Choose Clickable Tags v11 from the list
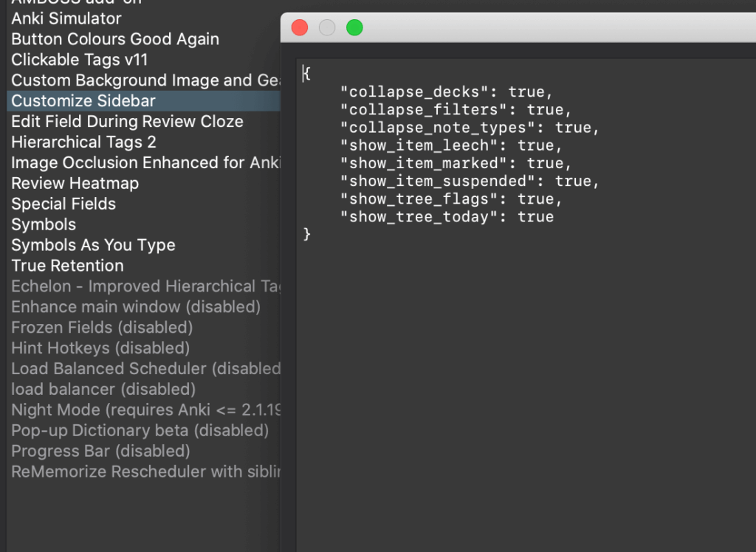Image resolution: width=756 pixels, height=552 pixels. coord(144,60)
